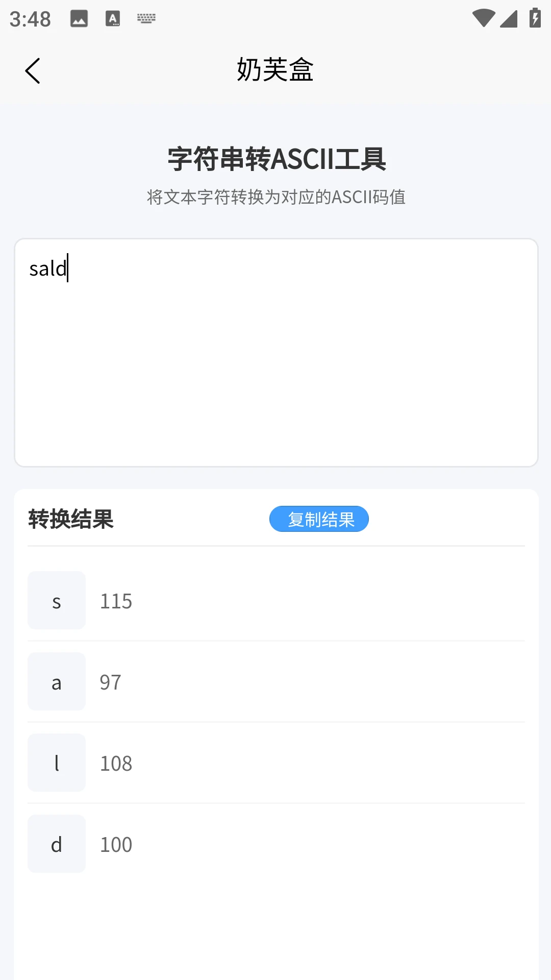
Task: Click the image icon in the status bar
Action: (x=79, y=19)
